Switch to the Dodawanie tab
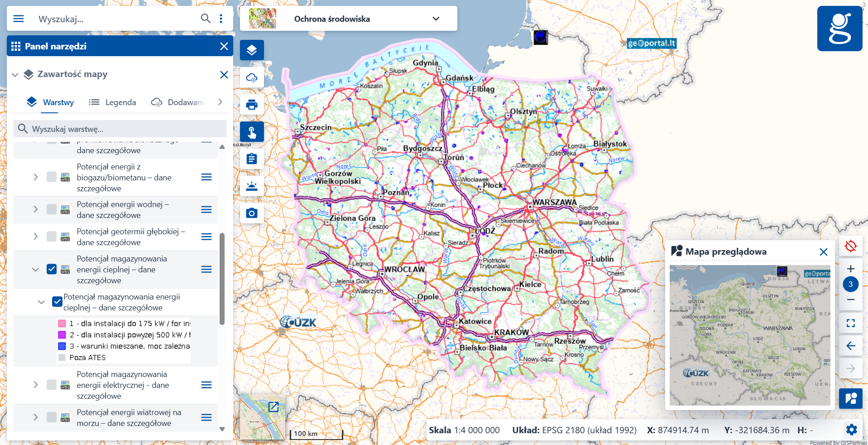 177,102
